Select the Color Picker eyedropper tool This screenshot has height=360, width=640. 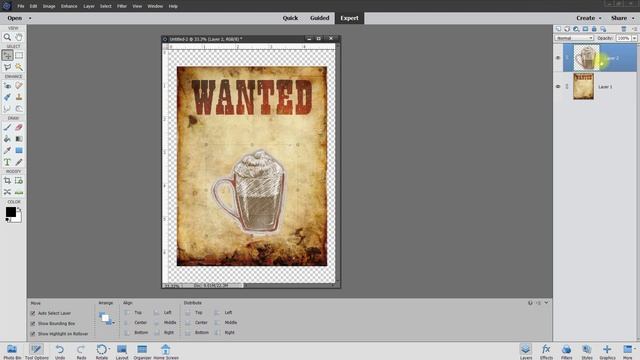[7, 150]
